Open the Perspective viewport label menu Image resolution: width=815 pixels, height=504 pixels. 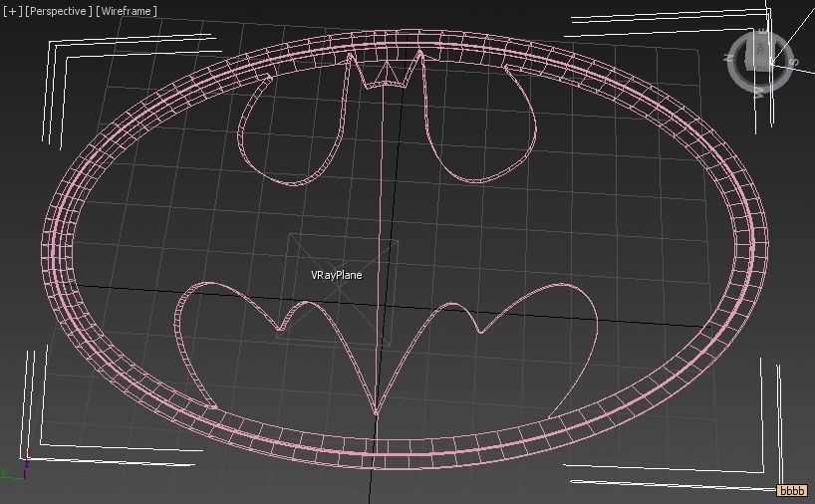tap(58, 11)
